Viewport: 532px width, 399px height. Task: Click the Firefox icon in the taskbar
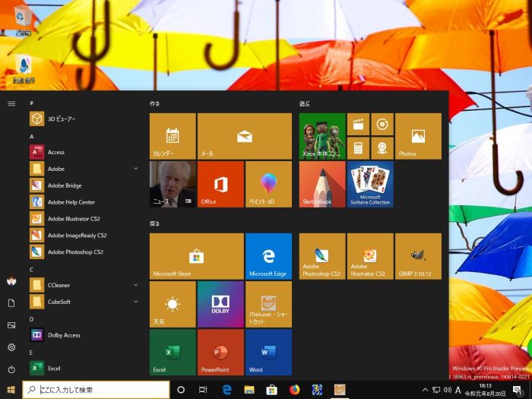(x=294, y=390)
